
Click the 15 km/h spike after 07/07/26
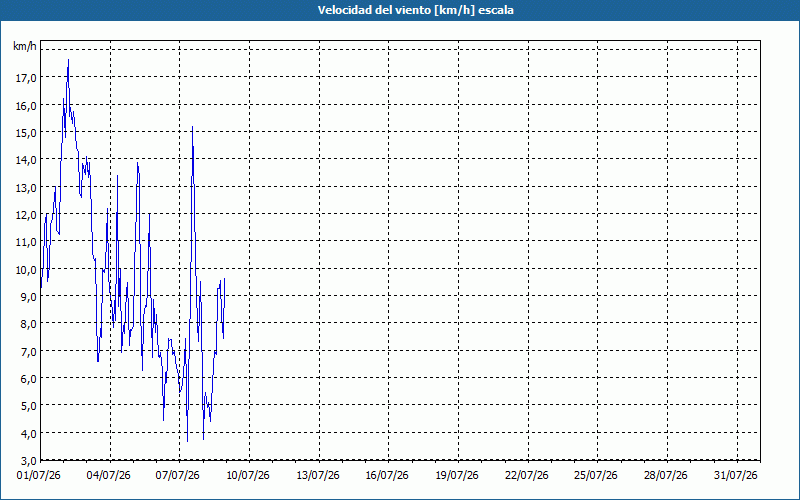coord(192,127)
